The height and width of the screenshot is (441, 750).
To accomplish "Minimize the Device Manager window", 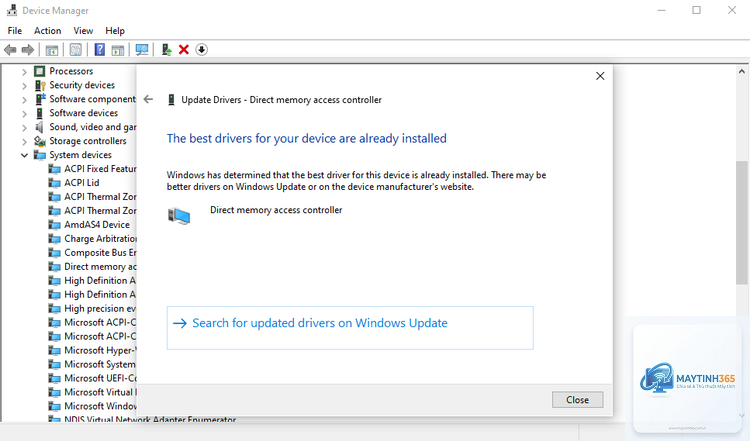I will pos(662,10).
